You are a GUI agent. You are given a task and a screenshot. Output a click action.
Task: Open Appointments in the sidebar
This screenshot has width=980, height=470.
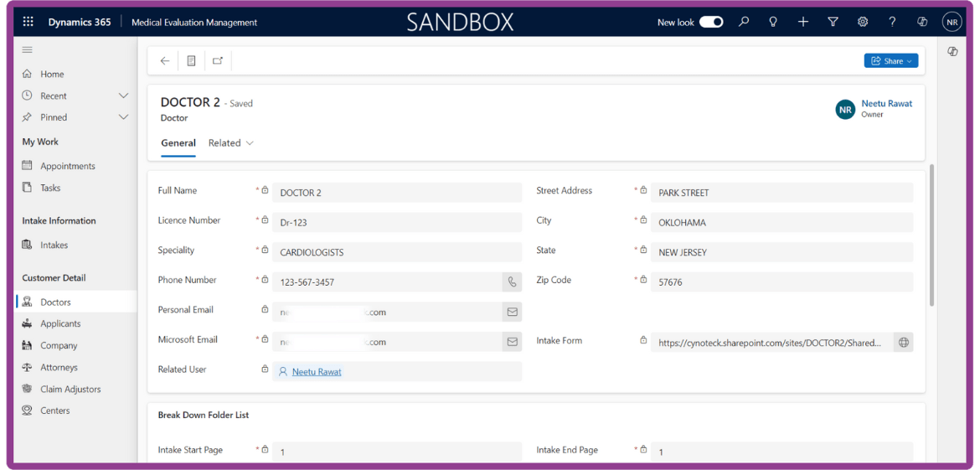[68, 166]
